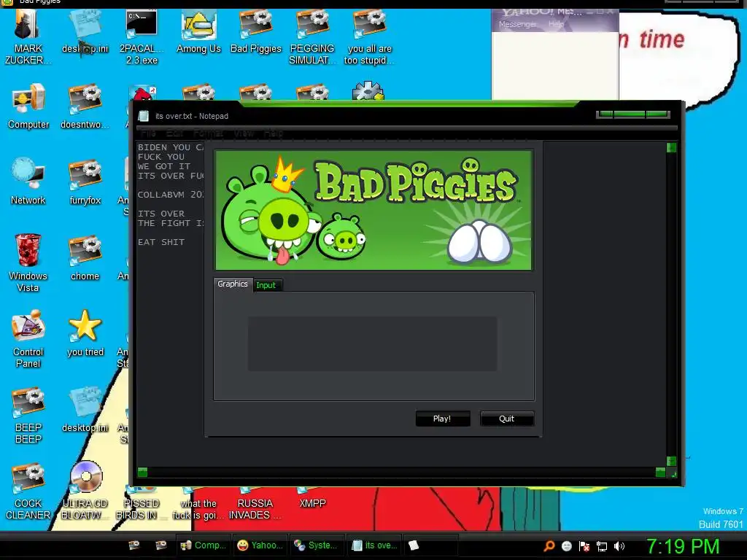Select the 'you all are too stupid...' icon
Viewport: 747px width, 560px height.
pyautogui.click(x=370, y=38)
